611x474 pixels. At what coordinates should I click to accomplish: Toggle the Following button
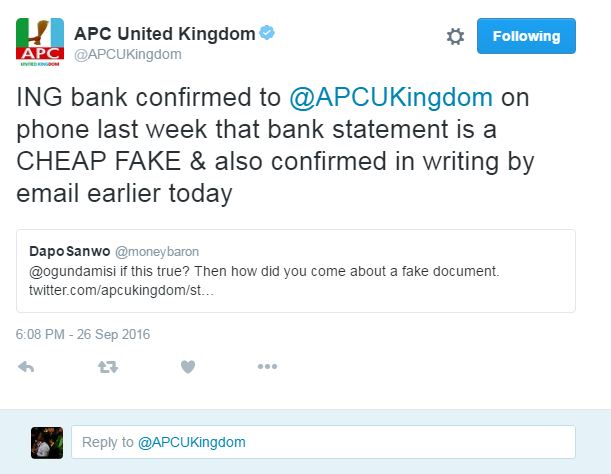tap(526, 37)
